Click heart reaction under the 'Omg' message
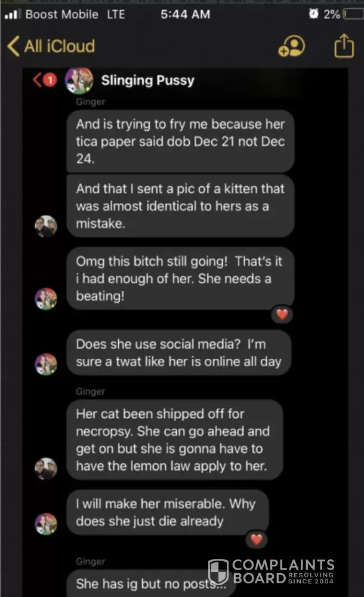Image resolution: width=364 pixels, height=597 pixels. coord(282,314)
